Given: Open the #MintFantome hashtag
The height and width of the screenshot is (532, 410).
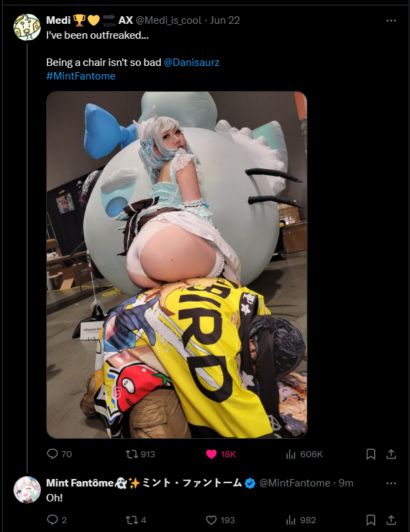Looking at the screenshot, I should click(x=81, y=76).
